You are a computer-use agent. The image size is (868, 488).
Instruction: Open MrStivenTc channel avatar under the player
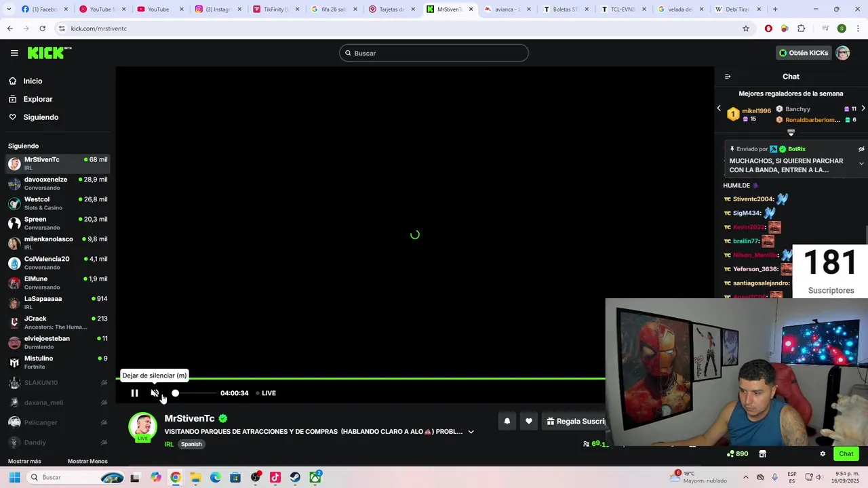point(143,427)
